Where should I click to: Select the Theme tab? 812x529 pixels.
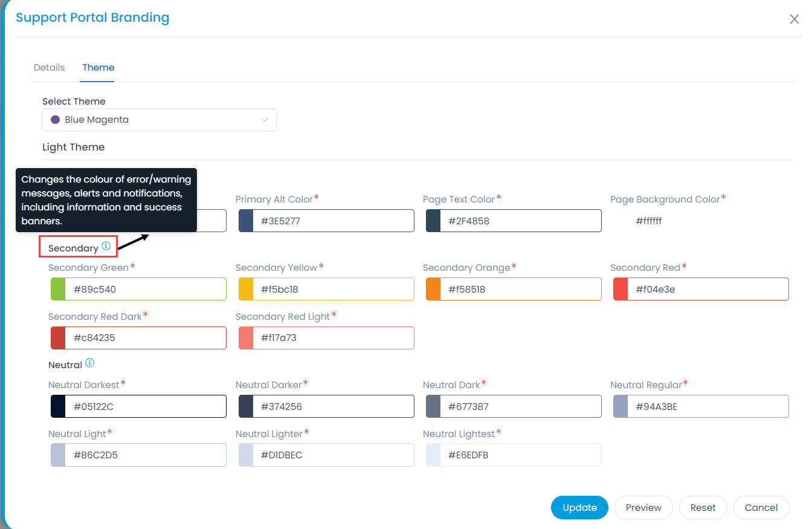point(98,68)
